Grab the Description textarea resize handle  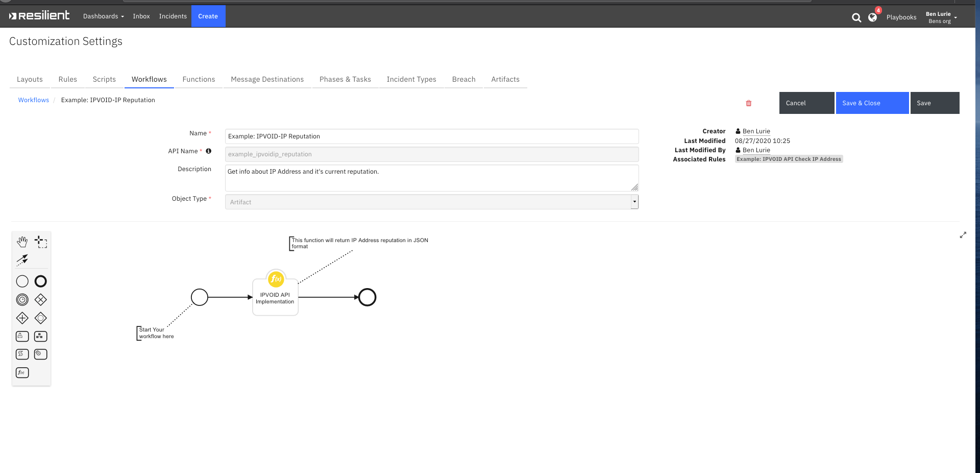coord(635,187)
